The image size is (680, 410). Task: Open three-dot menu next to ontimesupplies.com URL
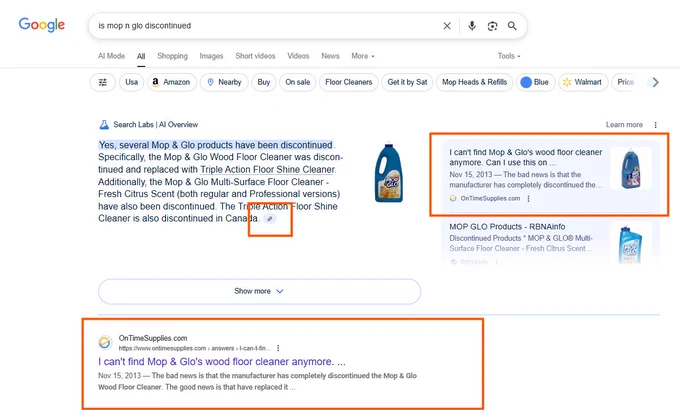(278, 348)
